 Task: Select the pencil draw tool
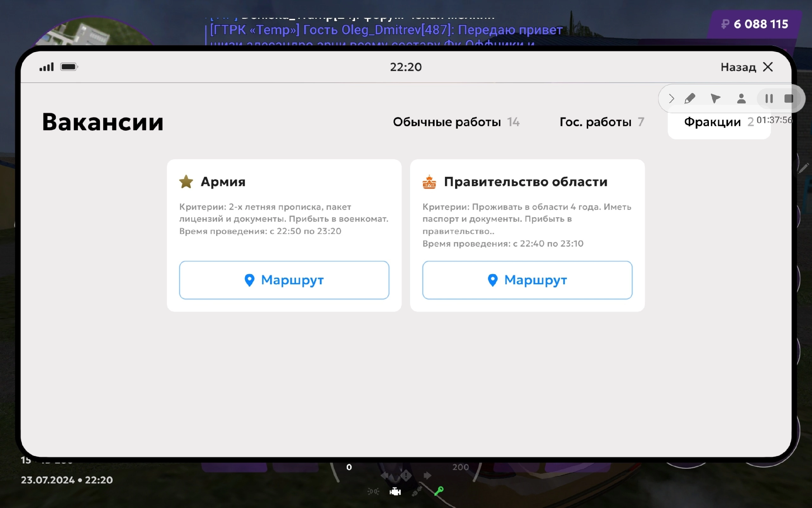690,98
